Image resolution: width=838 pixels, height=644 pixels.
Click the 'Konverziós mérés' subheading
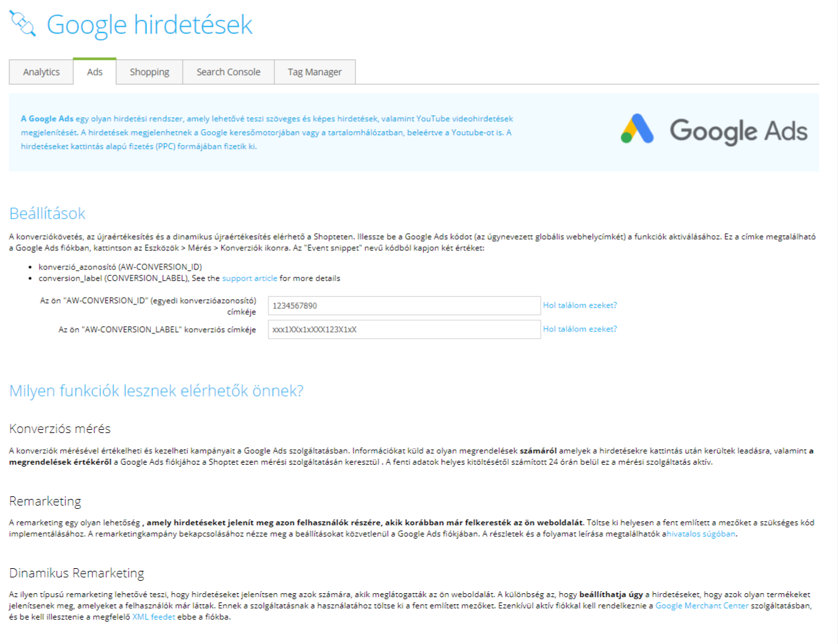pyautogui.click(x=60, y=429)
